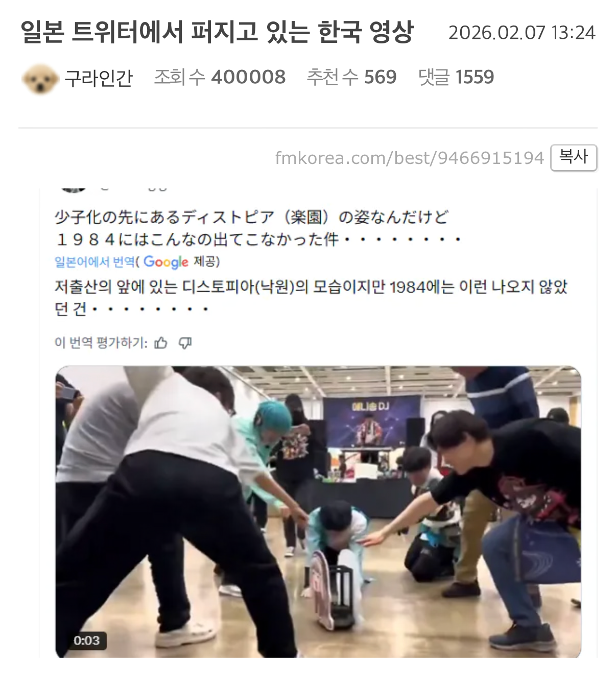
Task: Jump to comments via 댓글 1559
Action: click(x=456, y=77)
